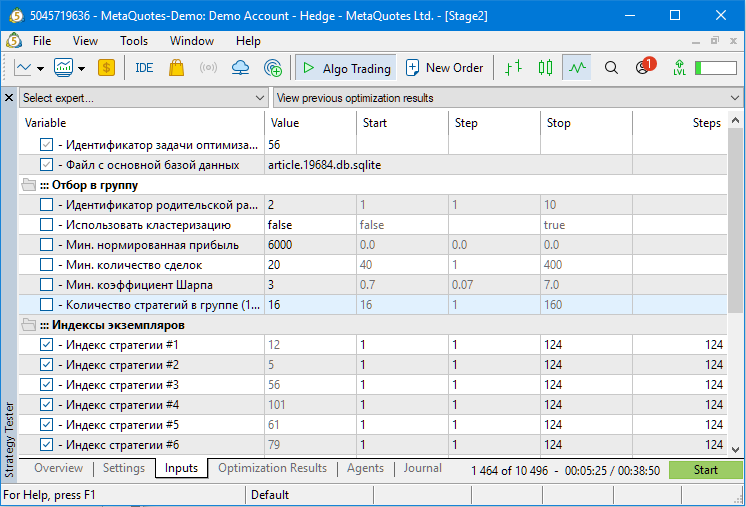Open the View menu
The width and height of the screenshot is (746, 507).
85,41
